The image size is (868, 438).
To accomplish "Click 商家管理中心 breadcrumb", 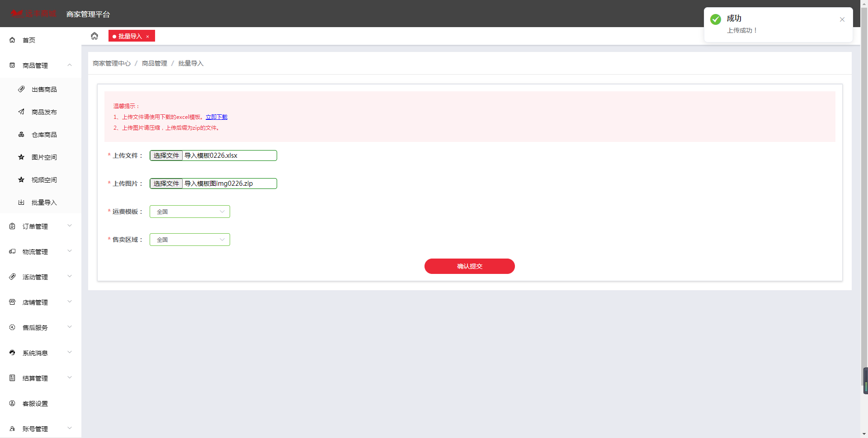I will (x=112, y=63).
